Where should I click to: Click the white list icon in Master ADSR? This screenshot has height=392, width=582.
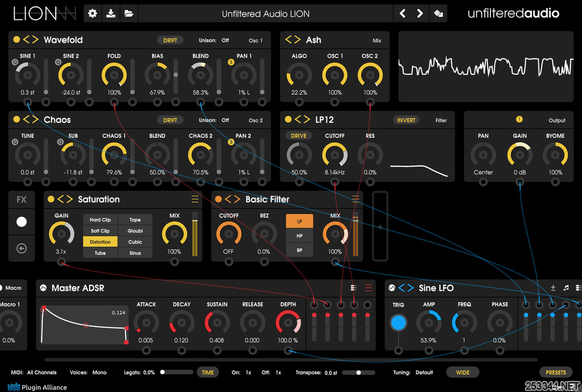click(354, 288)
